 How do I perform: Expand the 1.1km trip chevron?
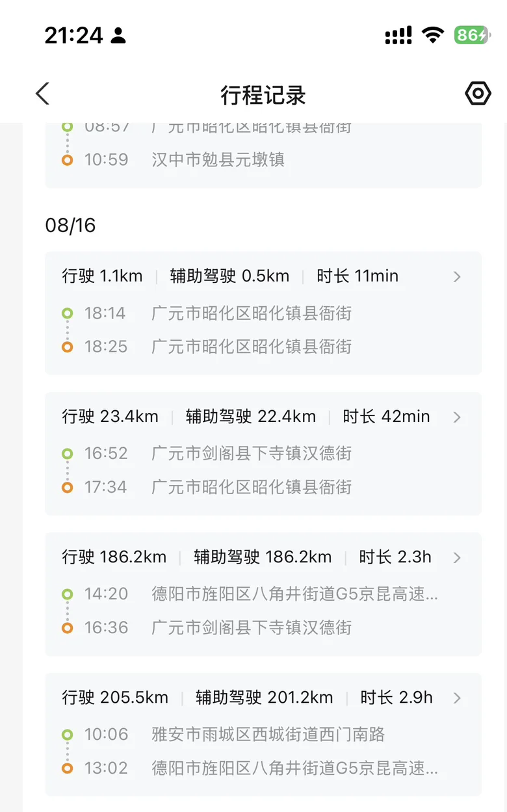(457, 276)
